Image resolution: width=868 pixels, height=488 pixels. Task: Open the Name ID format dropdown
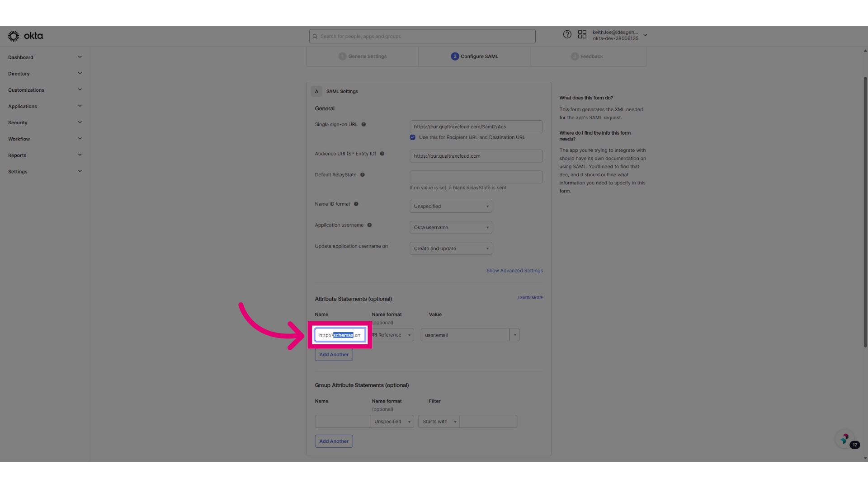tap(451, 206)
